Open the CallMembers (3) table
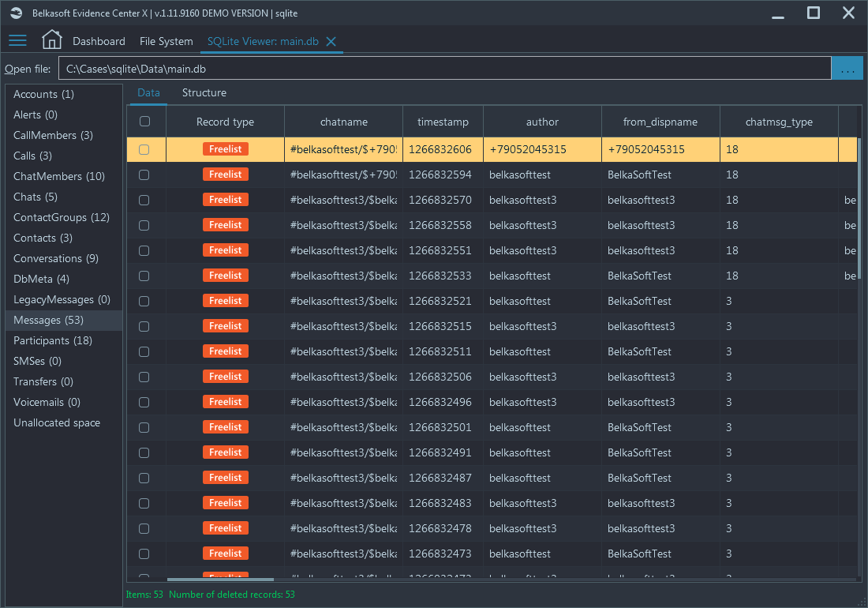Image resolution: width=868 pixels, height=608 pixels. tap(64, 135)
